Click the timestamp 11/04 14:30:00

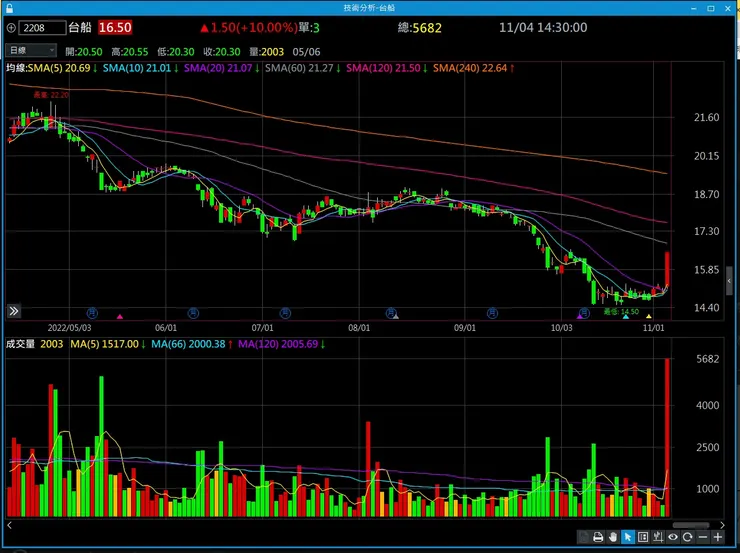click(543, 27)
